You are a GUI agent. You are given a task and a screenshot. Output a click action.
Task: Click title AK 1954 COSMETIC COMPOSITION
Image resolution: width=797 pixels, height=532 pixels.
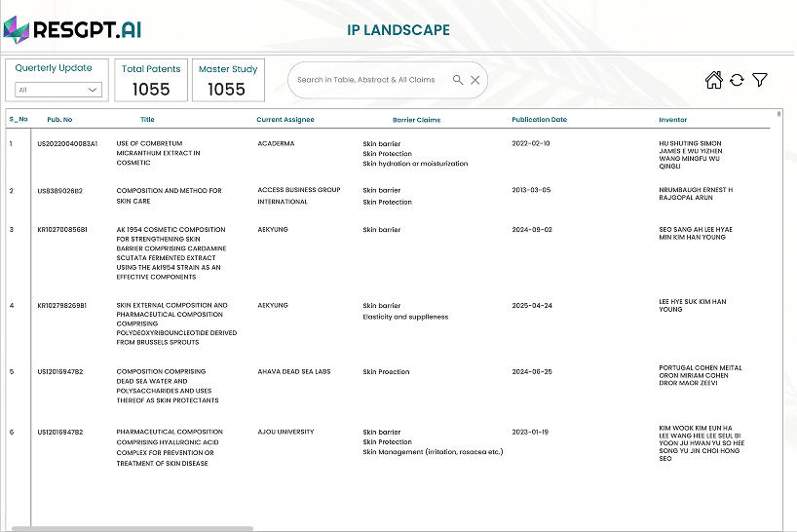(x=171, y=253)
